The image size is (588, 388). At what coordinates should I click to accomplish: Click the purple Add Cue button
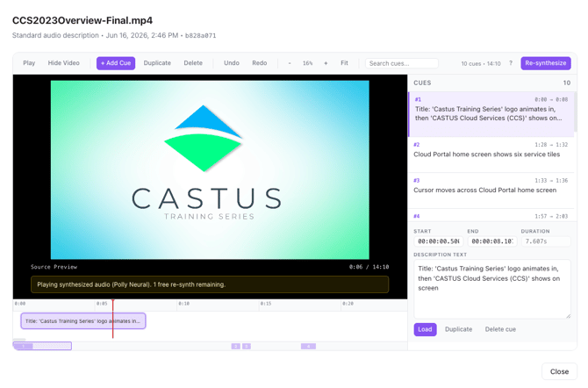point(116,63)
